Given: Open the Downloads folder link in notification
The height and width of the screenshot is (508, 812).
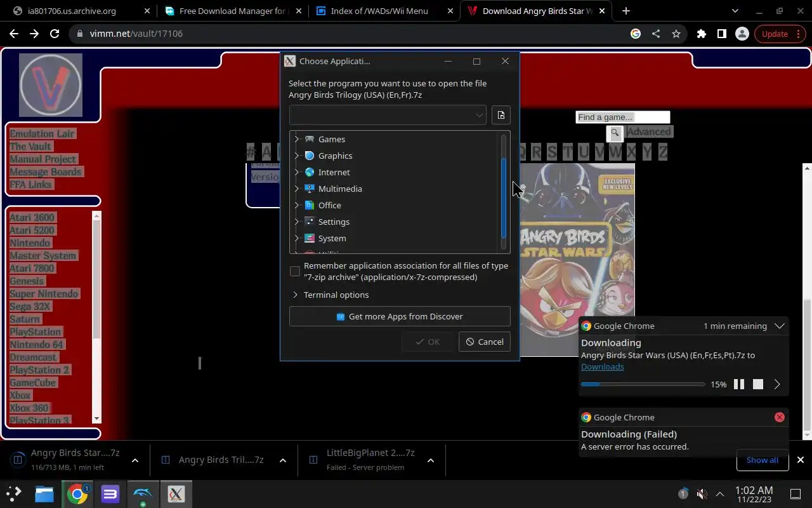Looking at the screenshot, I should 602,366.
